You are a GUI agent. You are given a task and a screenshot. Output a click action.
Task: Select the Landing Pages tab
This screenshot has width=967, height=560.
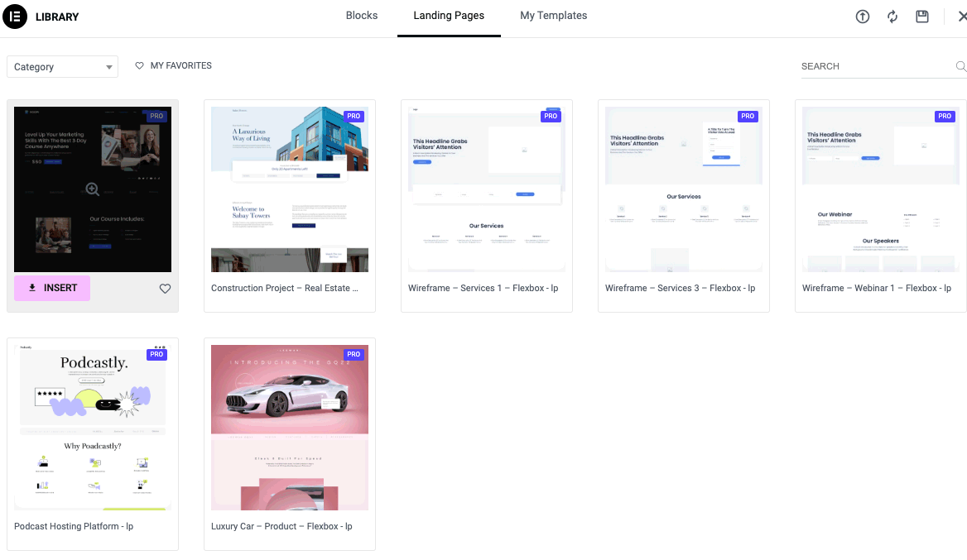click(x=449, y=16)
